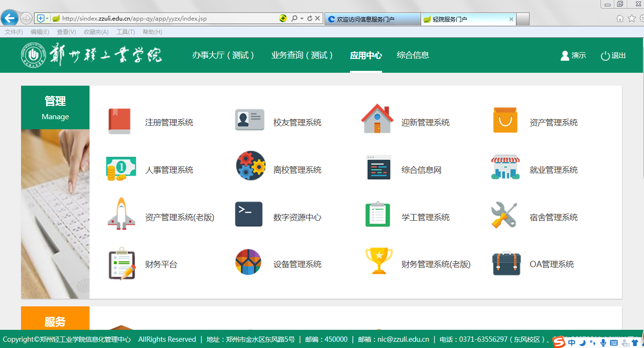Viewport: 644px width, 348px height.
Task: Open the 资产管理系统 shopping bag icon
Action: point(505,120)
